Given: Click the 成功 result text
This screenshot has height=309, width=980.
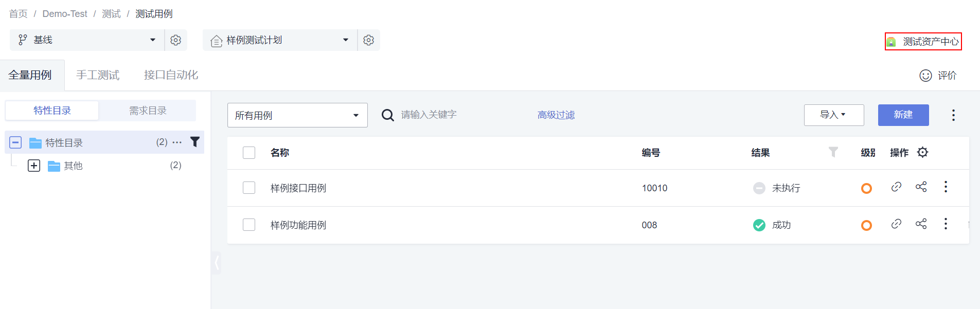Looking at the screenshot, I should point(781,225).
